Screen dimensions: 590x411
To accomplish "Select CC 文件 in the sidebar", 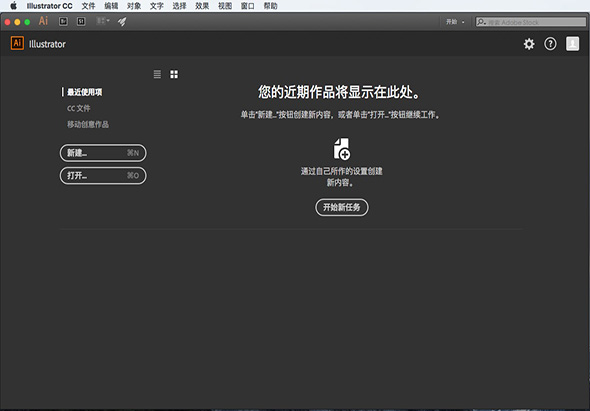I will coord(79,108).
